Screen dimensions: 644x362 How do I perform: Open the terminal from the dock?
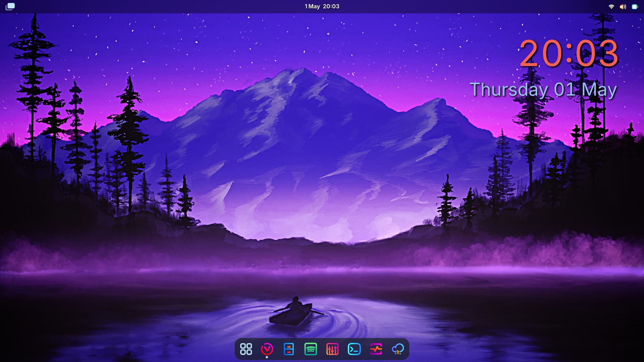click(x=354, y=349)
